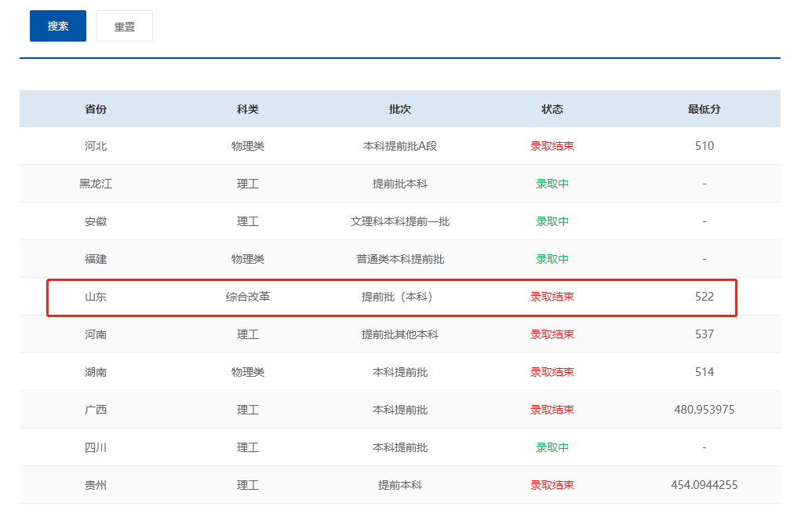Click 提前批（本科） batch cell
Screen dimensions: 812x518
[398, 297]
